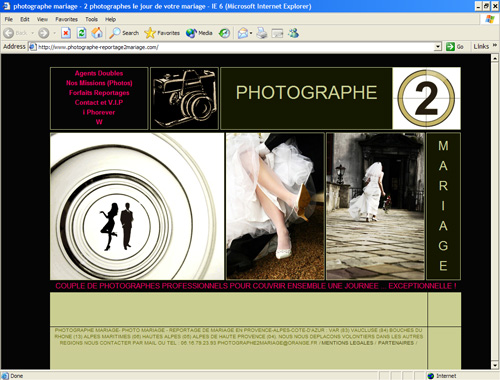Click the pink COUPLE DE PHOTOGRAPHES headline
The image size is (500, 380).
pos(256,286)
